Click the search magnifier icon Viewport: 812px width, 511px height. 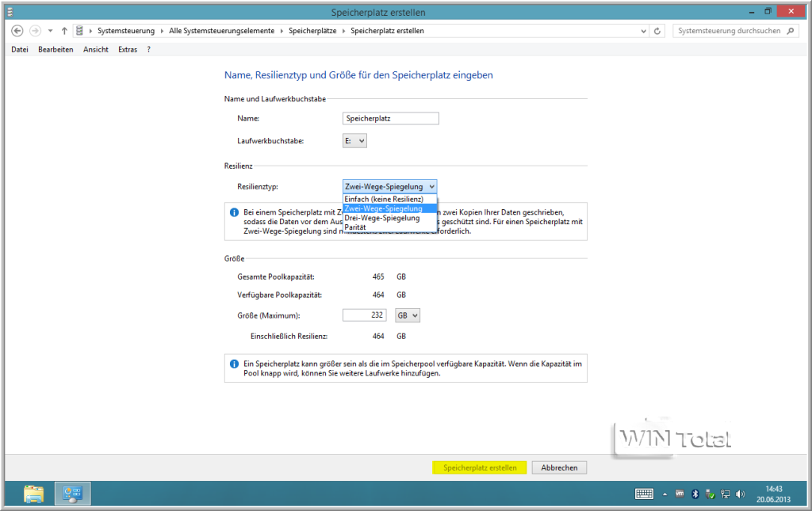pos(791,31)
